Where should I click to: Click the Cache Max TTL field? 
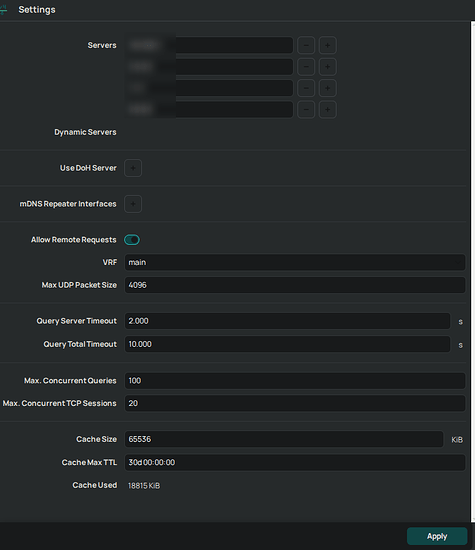(295, 462)
